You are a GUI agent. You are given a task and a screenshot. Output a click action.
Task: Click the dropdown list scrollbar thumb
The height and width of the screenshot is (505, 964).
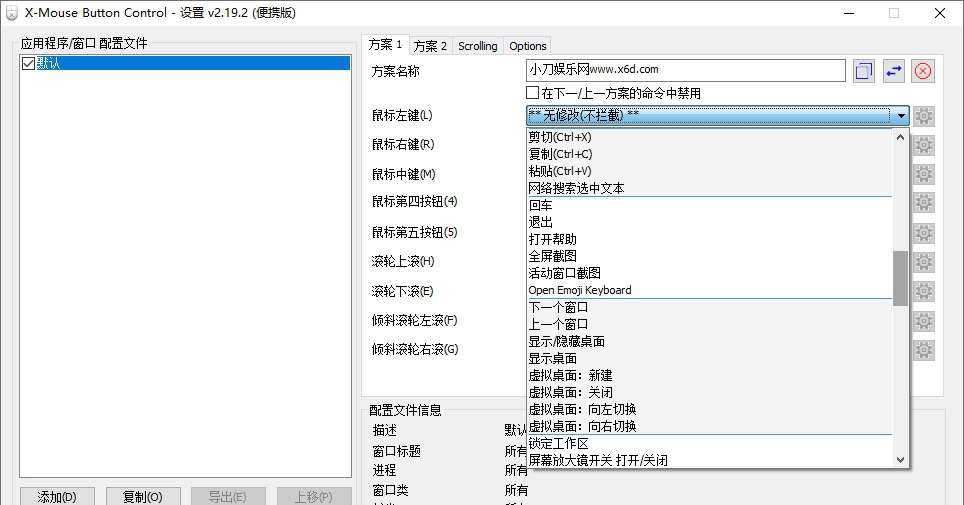coord(901,278)
